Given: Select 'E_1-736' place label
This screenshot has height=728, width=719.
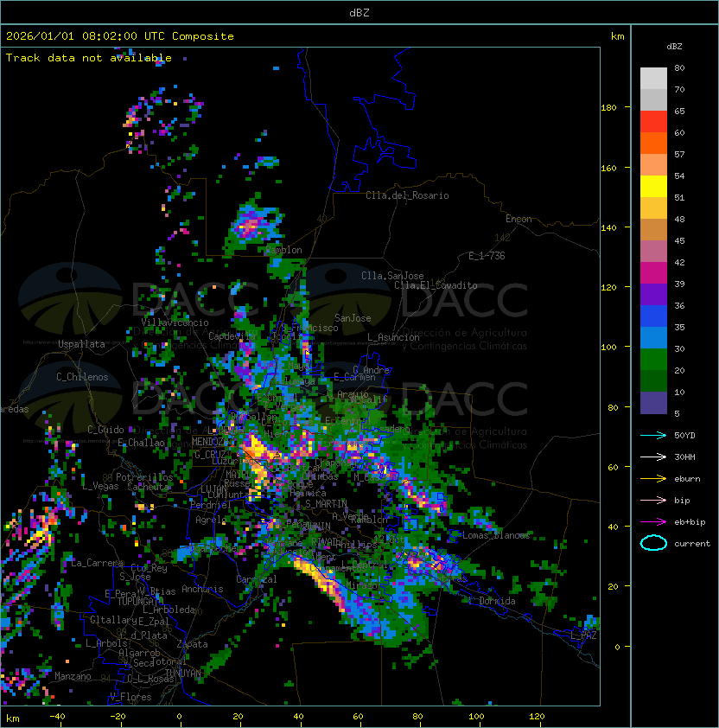Looking at the screenshot, I should 487,256.
